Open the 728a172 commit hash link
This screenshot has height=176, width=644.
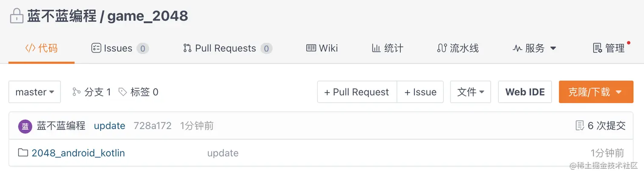[152, 126]
